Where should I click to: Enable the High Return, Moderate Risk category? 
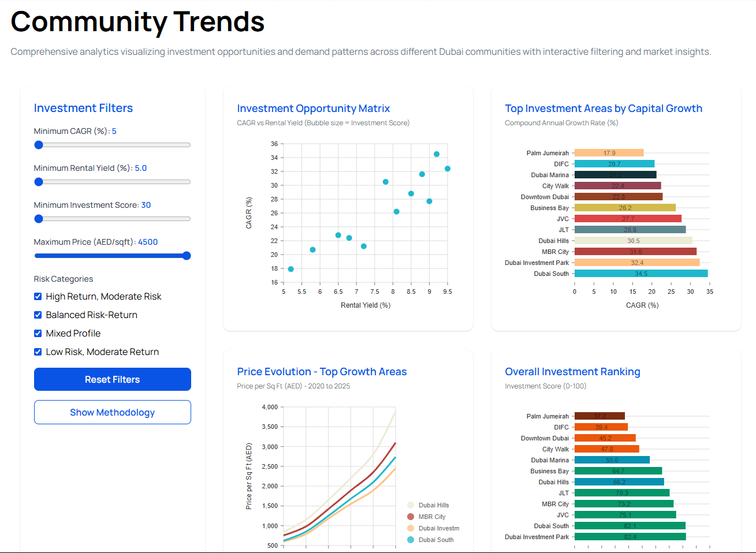[37, 296]
